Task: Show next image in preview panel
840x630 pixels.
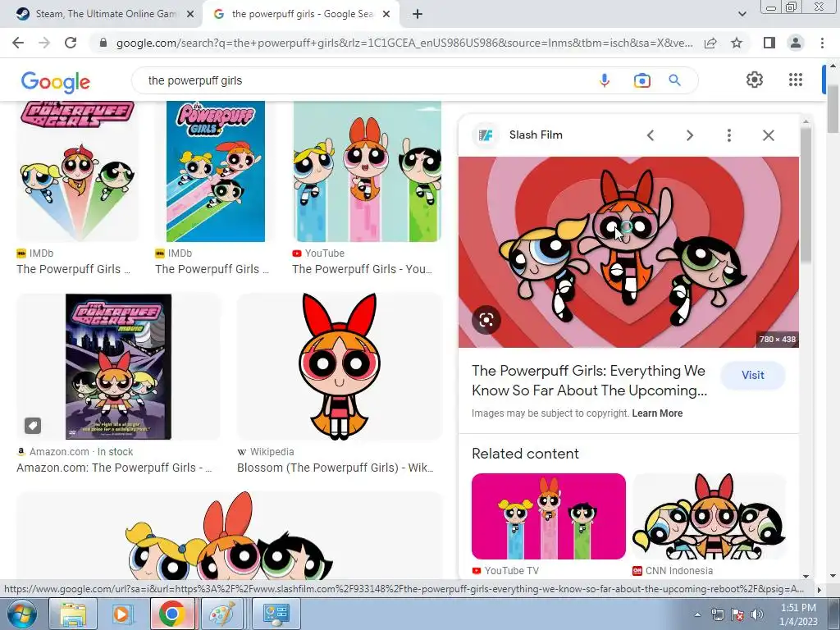Action: click(689, 135)
